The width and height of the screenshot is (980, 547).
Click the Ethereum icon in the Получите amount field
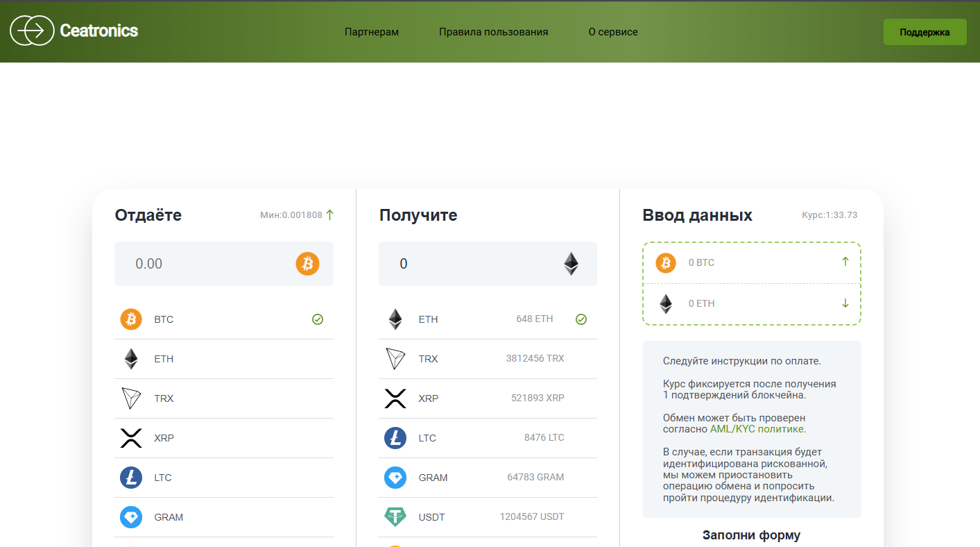click(571, 264)
